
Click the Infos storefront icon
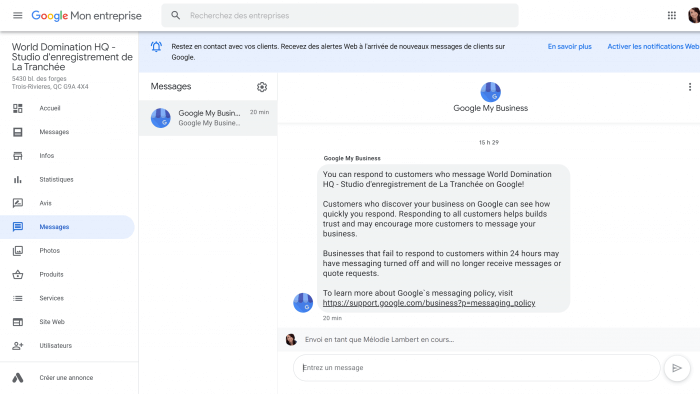point(18,156)
